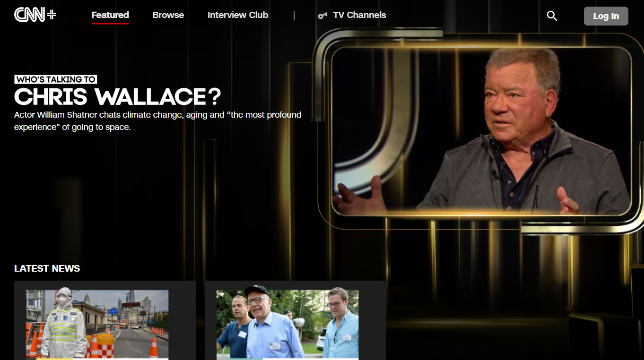
Task: Click the key icon beside TV Channels
Action: point(322,16)
